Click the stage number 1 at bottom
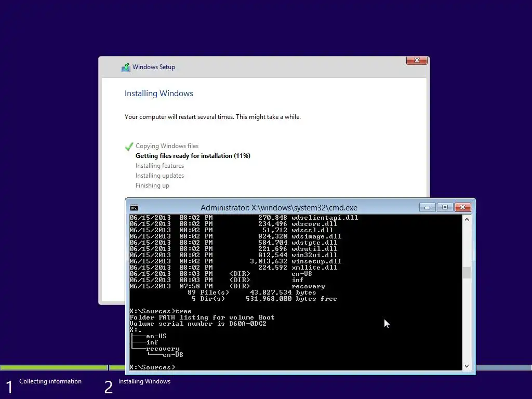The height and width of the screenshot is (399, 532). 9,388
